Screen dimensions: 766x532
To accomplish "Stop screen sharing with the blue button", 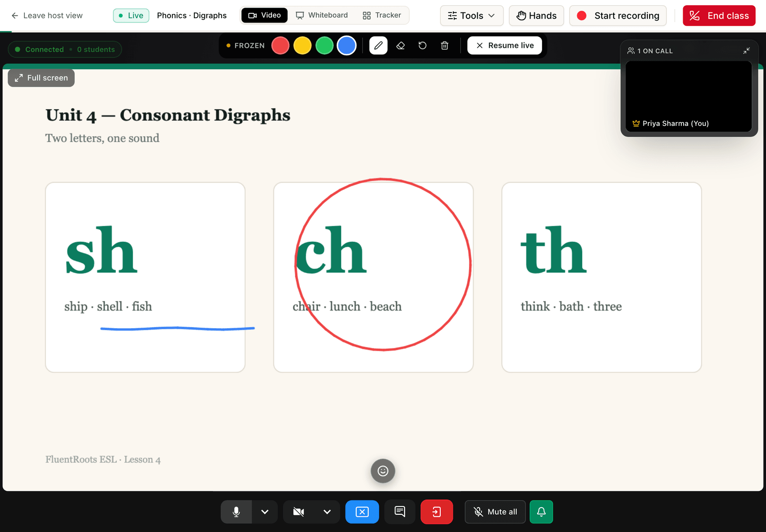I will [362, 512].
